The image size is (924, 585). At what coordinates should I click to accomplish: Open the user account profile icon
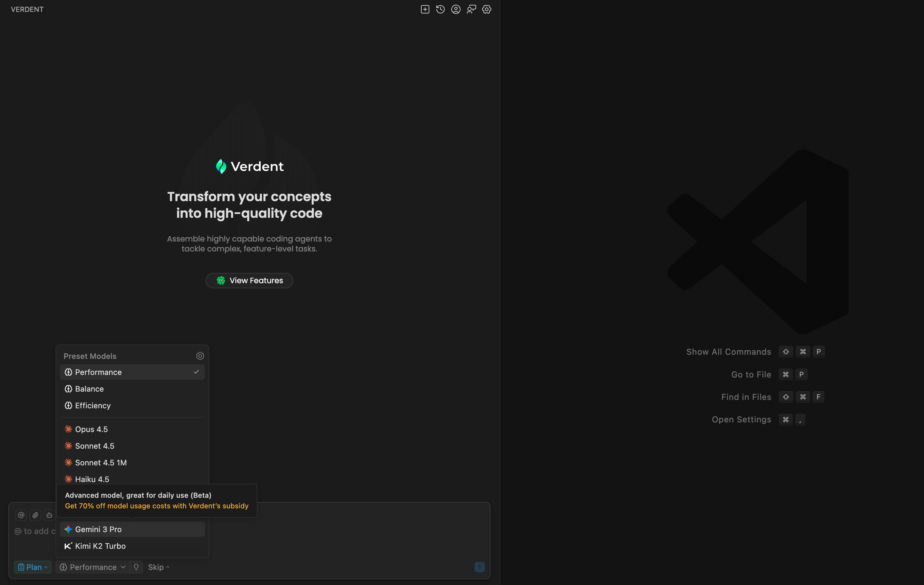pos(456,9)
